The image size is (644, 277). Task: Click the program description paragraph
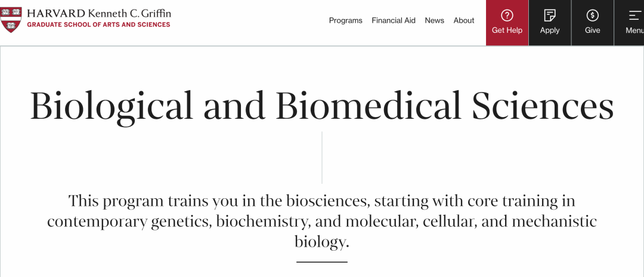322,221
